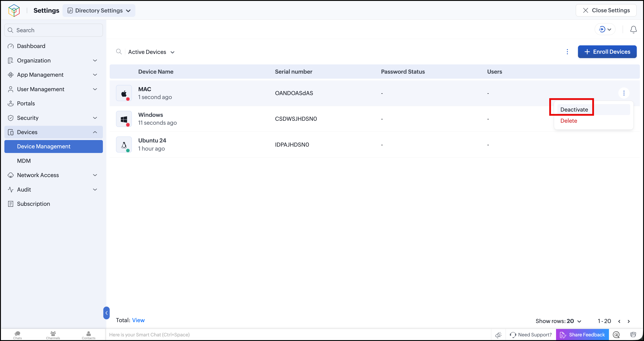Expand the App Management section chevron

tap(95, 75)
